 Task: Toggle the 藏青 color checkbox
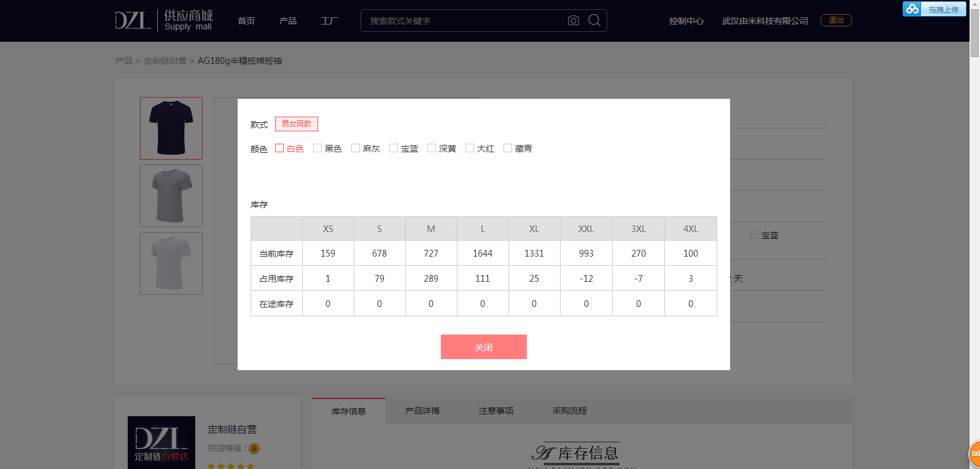508,148
